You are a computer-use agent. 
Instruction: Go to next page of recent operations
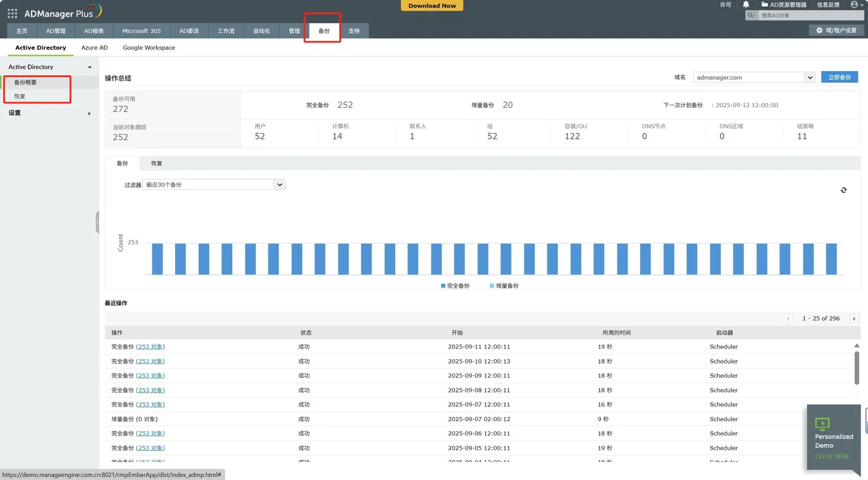point(854,318)
